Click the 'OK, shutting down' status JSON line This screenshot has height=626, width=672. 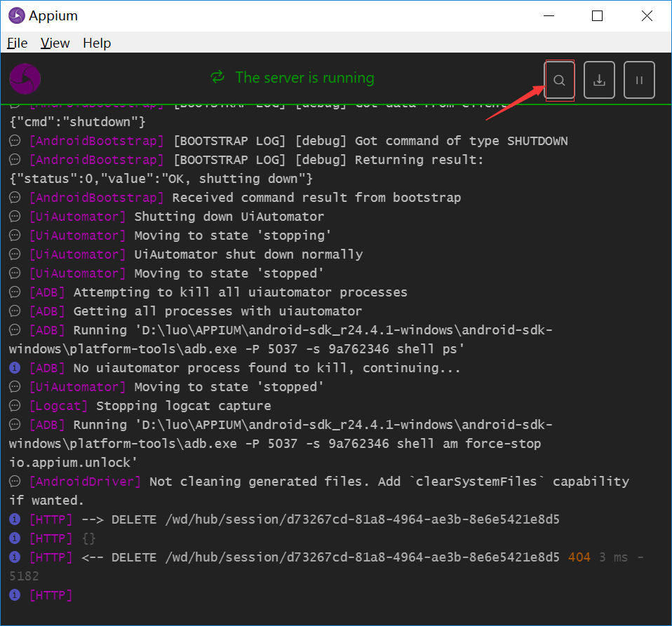click(161, 179)
